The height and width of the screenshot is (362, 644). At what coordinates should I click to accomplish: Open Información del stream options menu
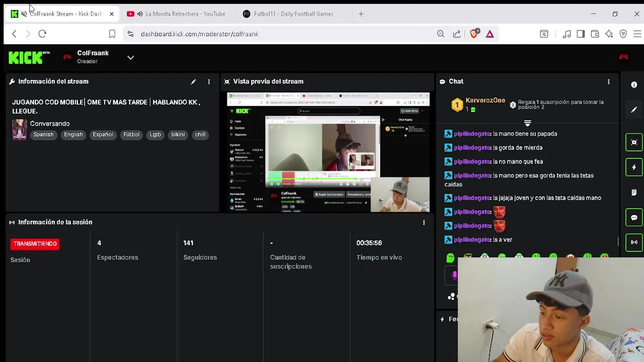click(x=209, y=81)
